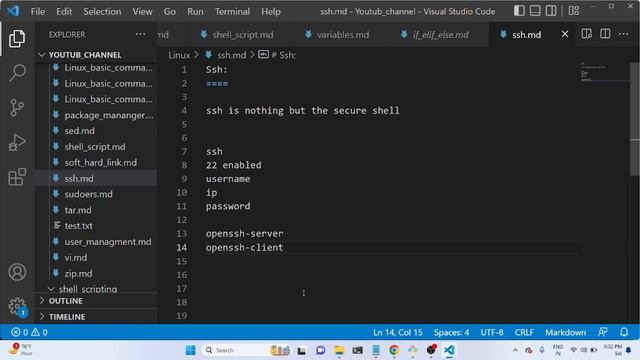
Task: Open editor more actions ellipsis
Action: coord(623,34)
